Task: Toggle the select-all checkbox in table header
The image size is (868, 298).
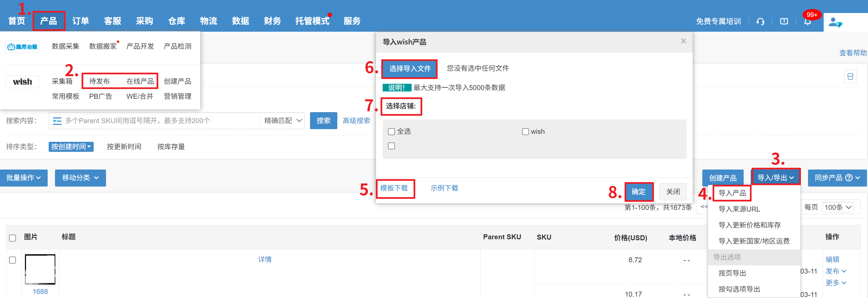Action: (12, 238)
